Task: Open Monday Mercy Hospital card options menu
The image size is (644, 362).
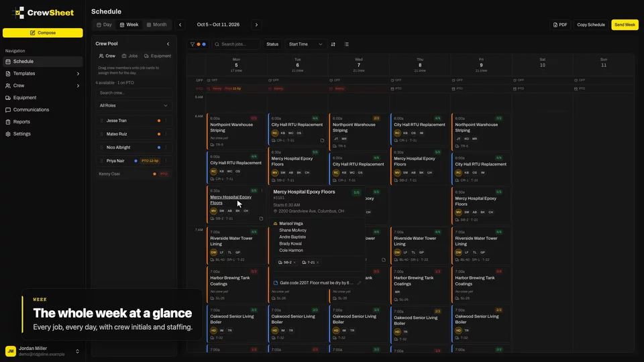Action: pyautogui.click(x=262, y=190)
